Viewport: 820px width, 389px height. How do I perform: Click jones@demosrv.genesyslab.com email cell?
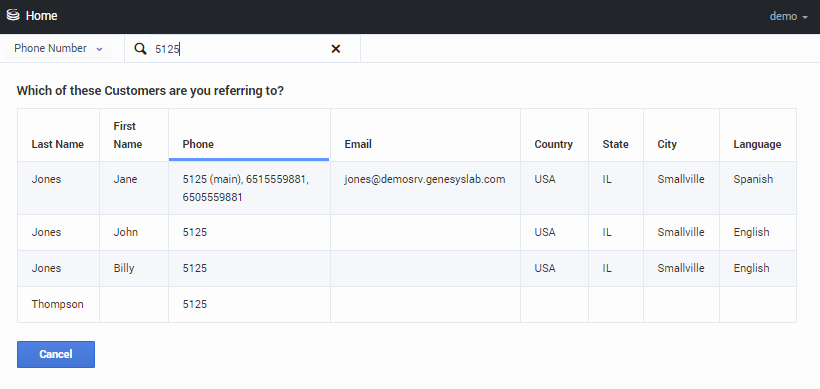[x=425, y=179]
